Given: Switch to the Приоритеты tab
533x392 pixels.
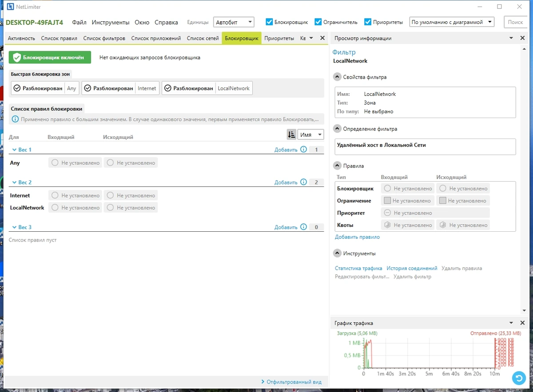Looking at the screenshot, I should 279,38.
